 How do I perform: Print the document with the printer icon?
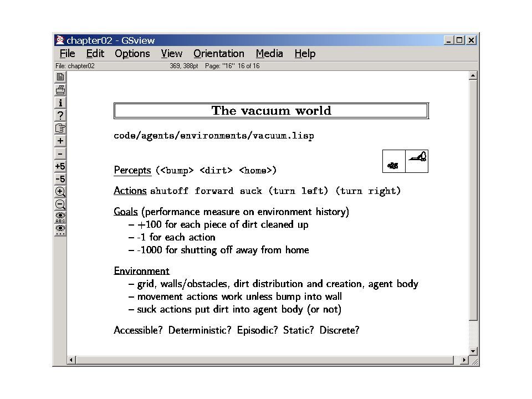(60, 90)
